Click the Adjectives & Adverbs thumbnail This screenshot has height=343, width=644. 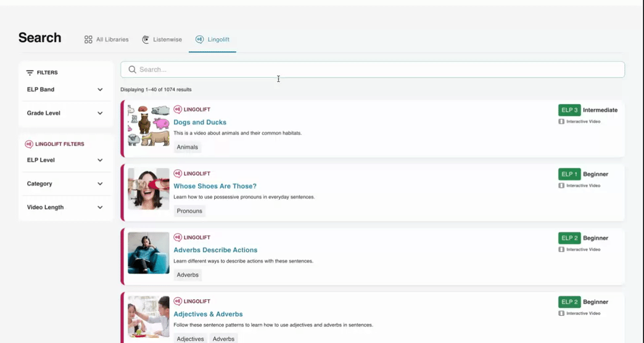(x=149, y=317)
